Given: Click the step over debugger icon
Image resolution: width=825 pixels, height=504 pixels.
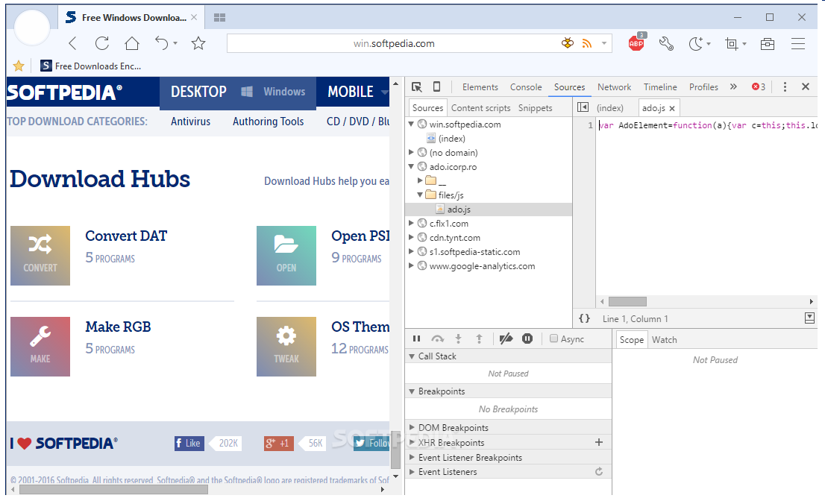Looking at the screenshot, I should point(438,338).
